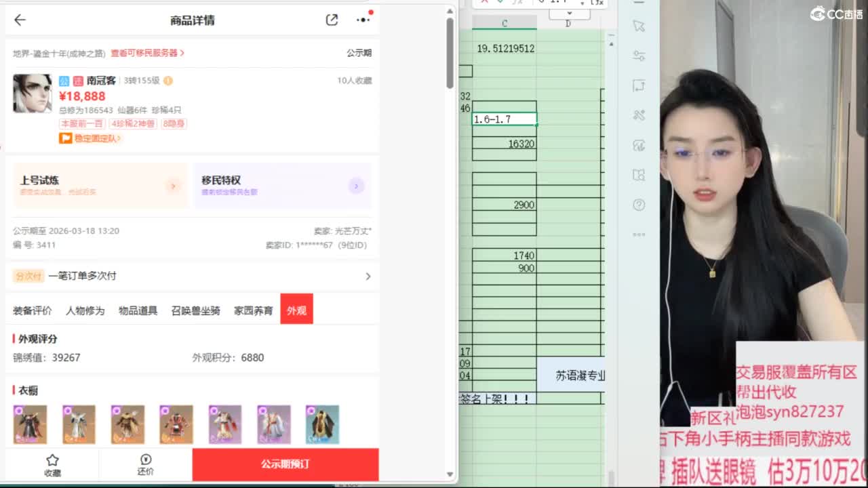Click the 8隐身 tag
Screen dimensions: 868x488
[x=174, y=124]
